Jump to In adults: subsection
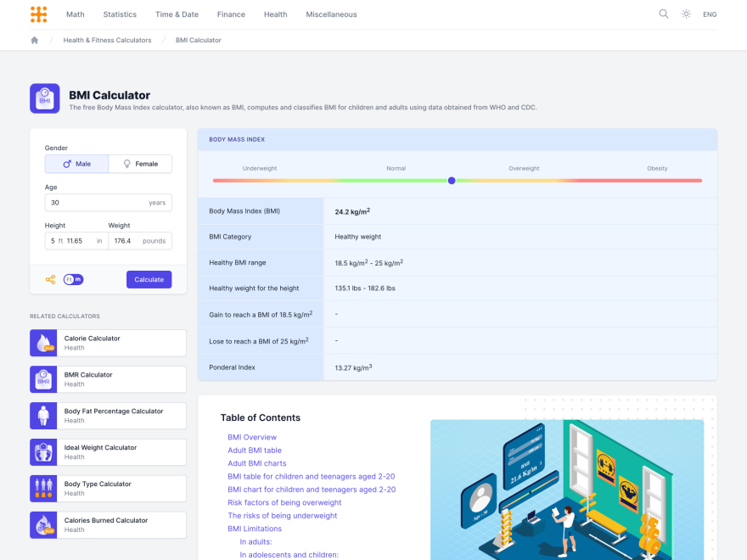747x560 pixels. 256,542
